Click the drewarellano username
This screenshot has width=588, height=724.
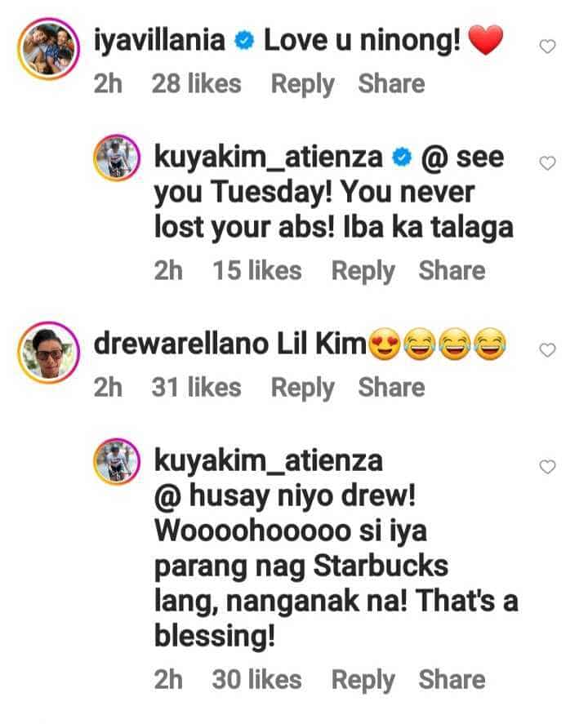pyautogui.click(x=180, y=344)
